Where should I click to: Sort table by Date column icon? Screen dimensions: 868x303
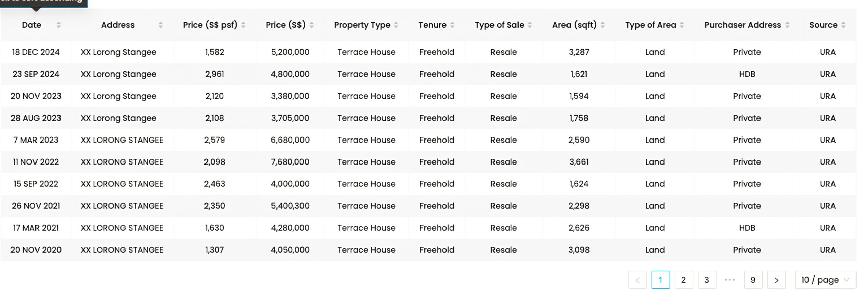tap(58, 25)
